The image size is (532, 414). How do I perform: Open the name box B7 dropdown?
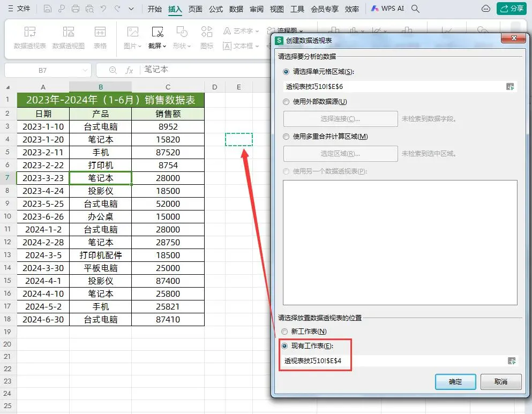(85, 71)
